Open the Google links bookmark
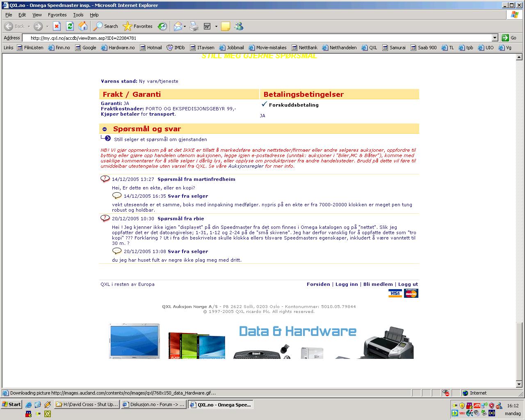This screenshot has height=420, width=525. click(x=85, y=48)
